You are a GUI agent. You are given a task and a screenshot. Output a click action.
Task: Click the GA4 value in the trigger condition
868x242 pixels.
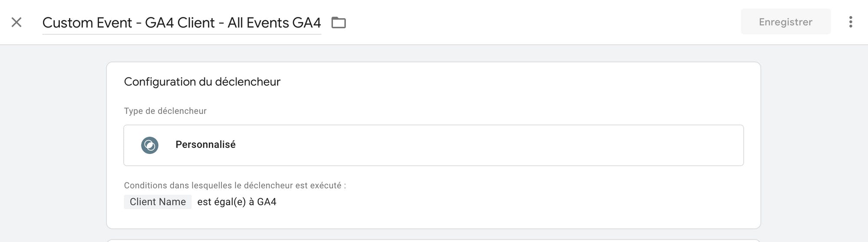coord(266,202)
